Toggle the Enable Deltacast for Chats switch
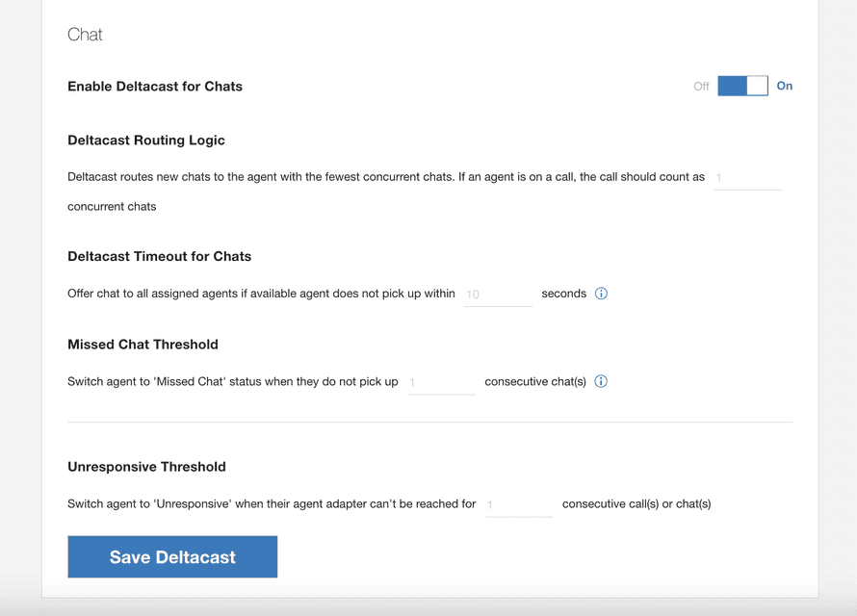The height and width of the screenshot is (616, 857). [x=742, y=86]
